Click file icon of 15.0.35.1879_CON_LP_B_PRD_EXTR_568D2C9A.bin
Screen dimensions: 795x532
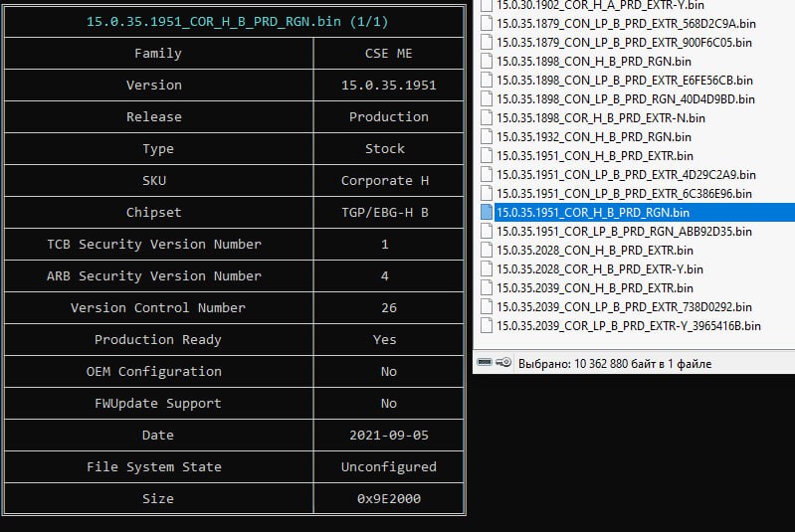coord(487,23)
